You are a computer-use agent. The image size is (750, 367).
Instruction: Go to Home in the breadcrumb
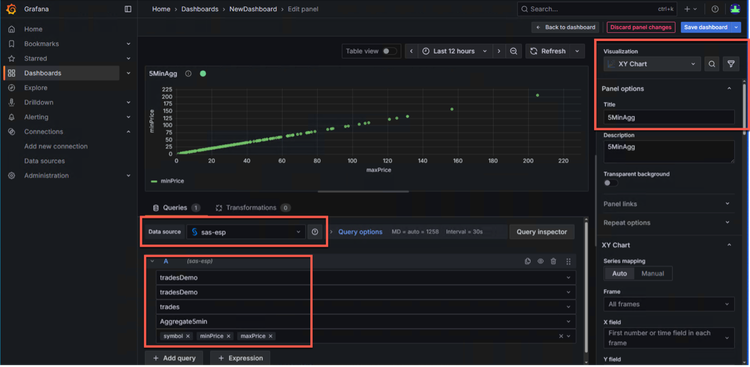[161, 9]
